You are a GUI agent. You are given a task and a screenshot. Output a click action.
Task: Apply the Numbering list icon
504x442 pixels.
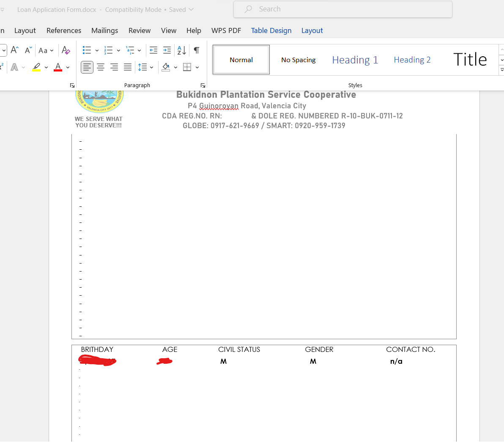click(109, 50)
